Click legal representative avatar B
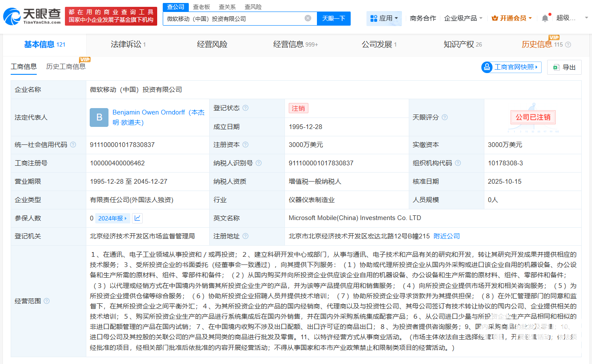Image resolution: width=592 pixels, height=364 pixels. coord(99,117)
